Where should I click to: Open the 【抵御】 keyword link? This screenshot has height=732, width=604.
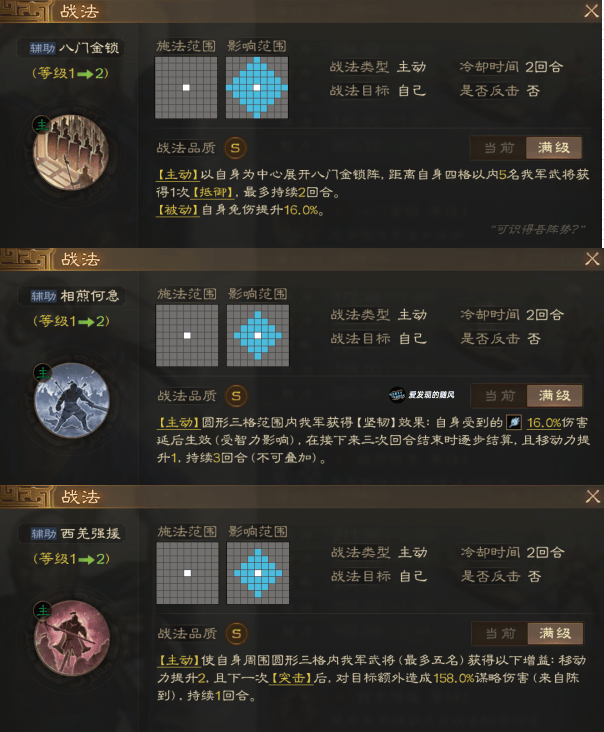click(x=213, y=192)
